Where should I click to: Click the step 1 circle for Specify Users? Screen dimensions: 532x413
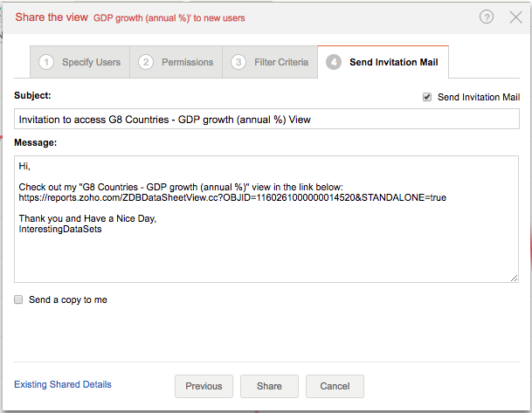coord(46,63)
